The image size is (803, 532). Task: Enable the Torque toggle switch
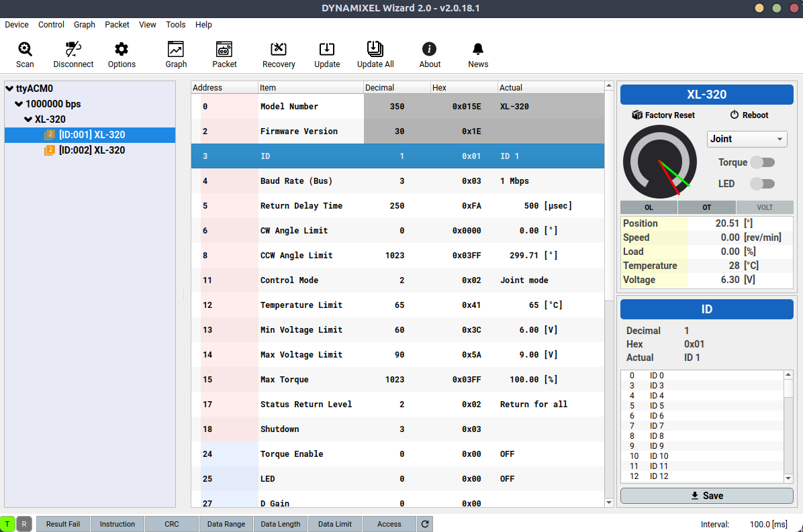click(763, 162)
